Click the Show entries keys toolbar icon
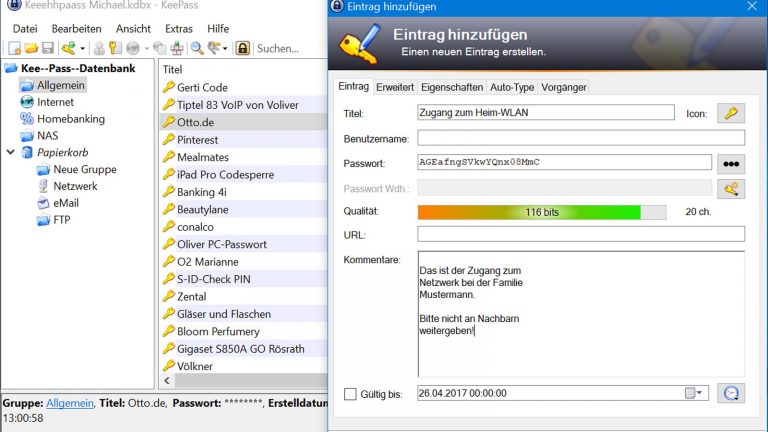Image resolution: width=768 pixels, height=432 pixels. pos(214,48)
